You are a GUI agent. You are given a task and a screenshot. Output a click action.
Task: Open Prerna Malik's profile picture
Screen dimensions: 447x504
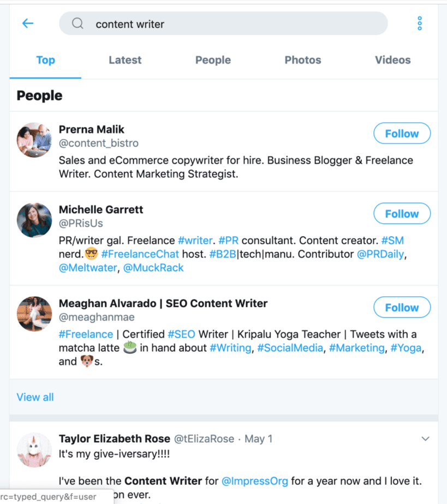pyautogui.click(x=34, y=140)
